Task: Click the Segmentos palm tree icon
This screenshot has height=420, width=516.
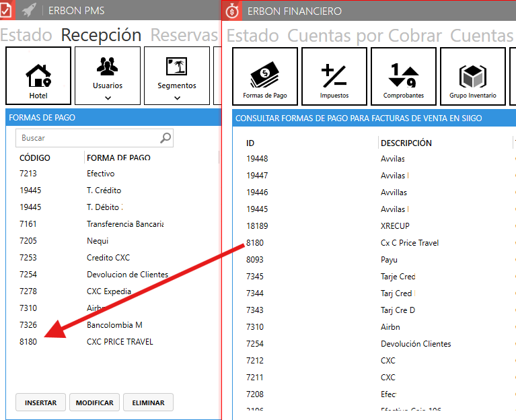Action: [x=176, y=67]
